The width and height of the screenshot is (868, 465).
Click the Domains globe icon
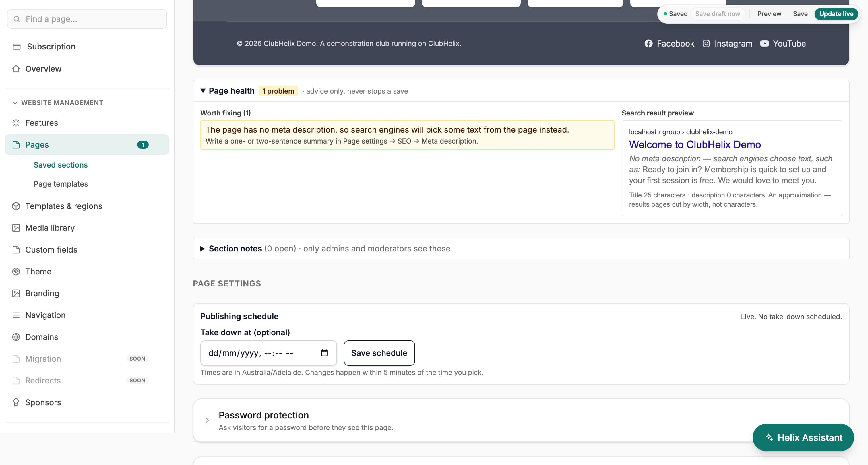(16, 337)
